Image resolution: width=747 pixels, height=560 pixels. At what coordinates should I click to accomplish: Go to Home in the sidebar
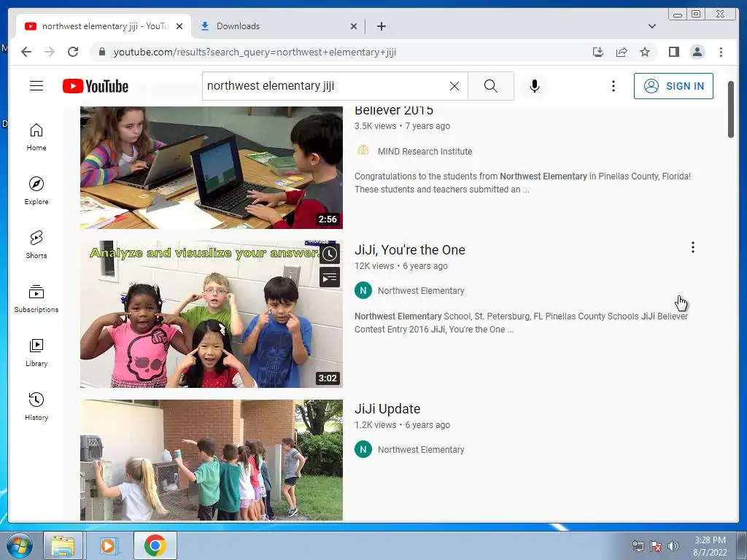point(36,137)
